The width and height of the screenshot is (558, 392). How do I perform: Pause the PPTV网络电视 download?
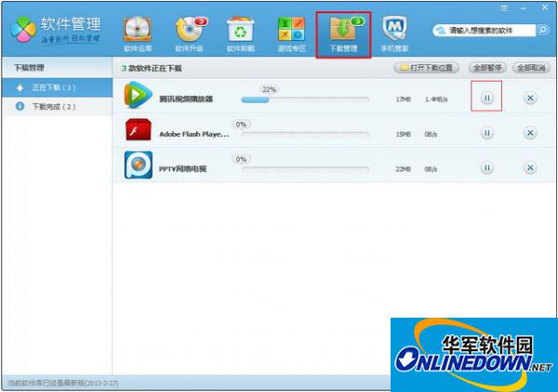(486, 167)
